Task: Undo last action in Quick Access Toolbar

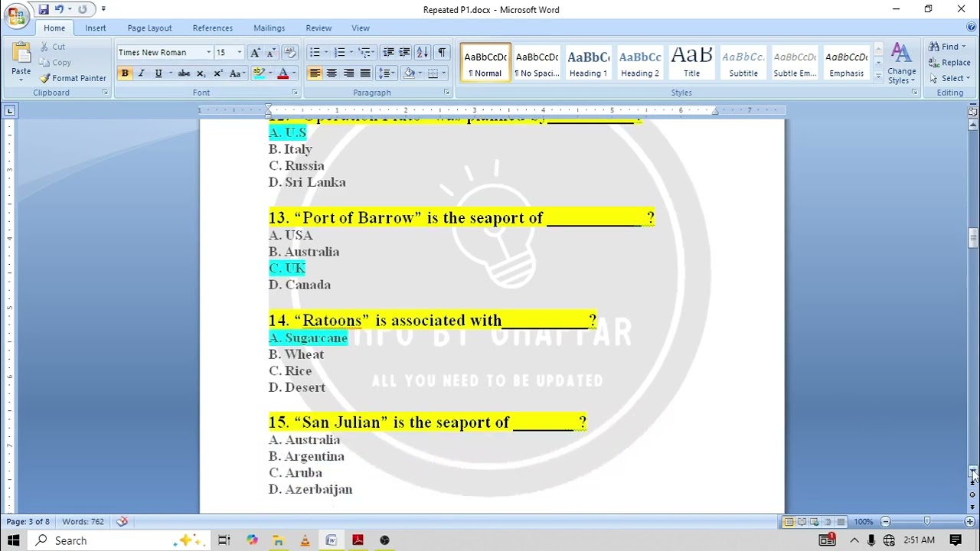Action: (x=58, y=9)
